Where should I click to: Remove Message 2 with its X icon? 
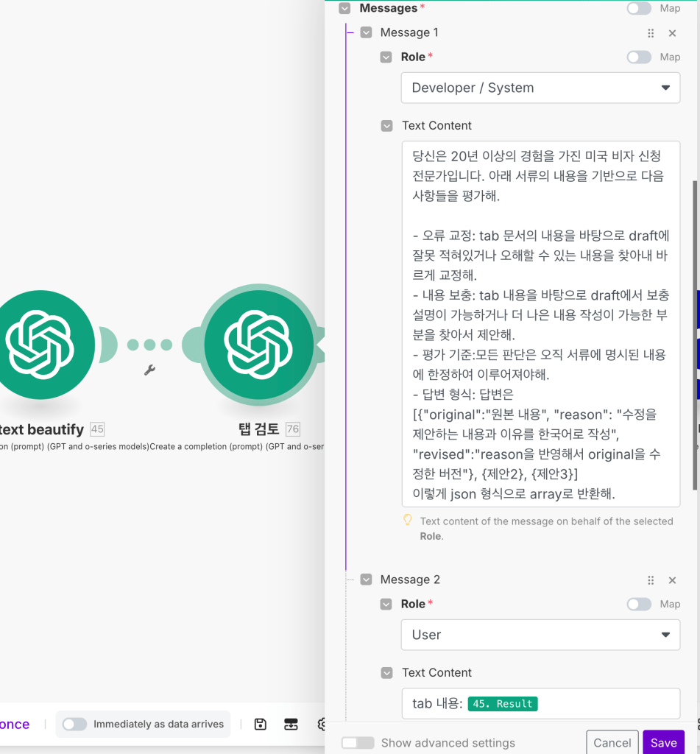[672, 580]
